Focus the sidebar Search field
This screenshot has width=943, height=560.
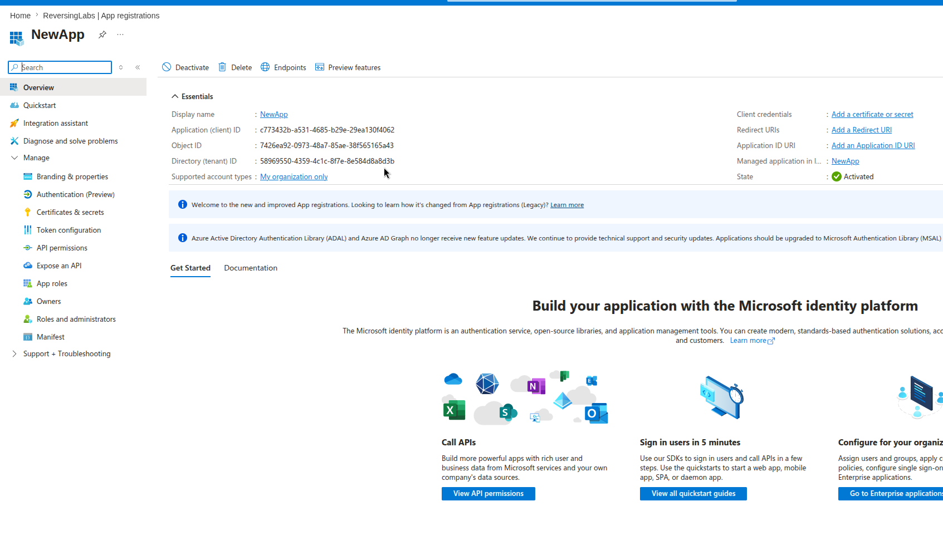(x=60, y=67)
